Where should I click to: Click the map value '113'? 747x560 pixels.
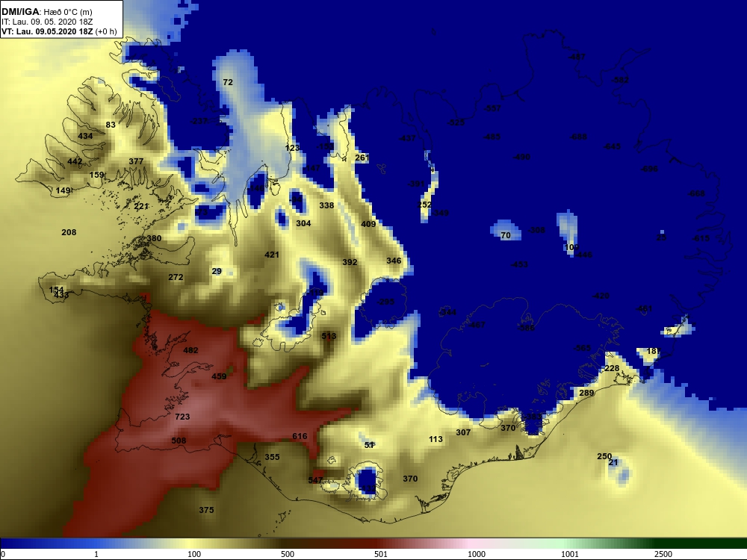(x=436, y=439)
